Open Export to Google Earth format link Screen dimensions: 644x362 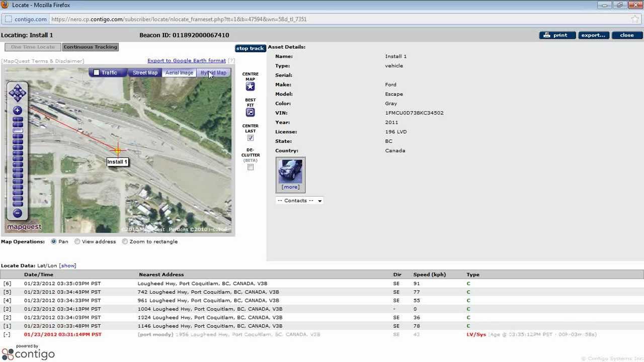(187, 61)
